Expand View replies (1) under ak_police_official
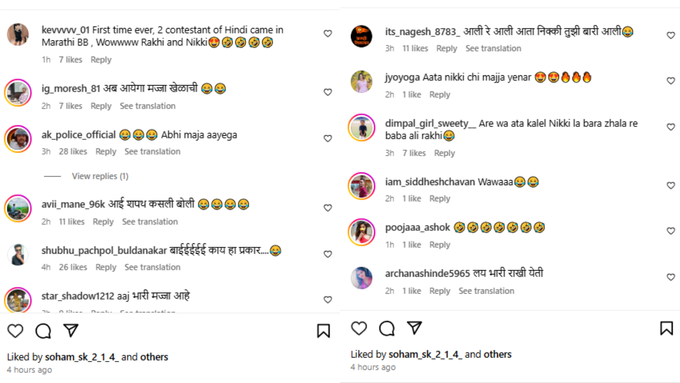Viewport: 680px width, 383px height. (100, 176)
